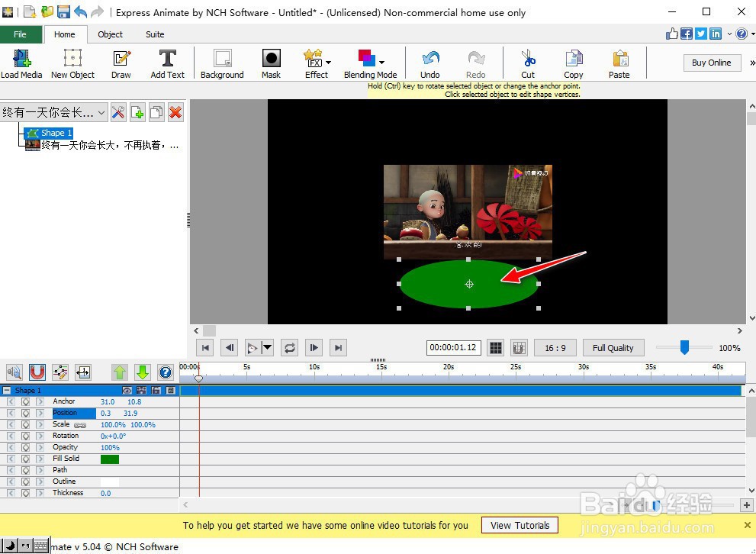
Task: Click the fit timeline width icon
Action: [x=83, y=372]
